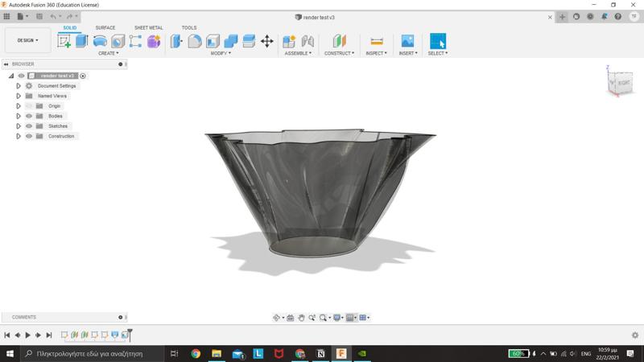
Task: Select the Extrude tool
Action: 82,41
